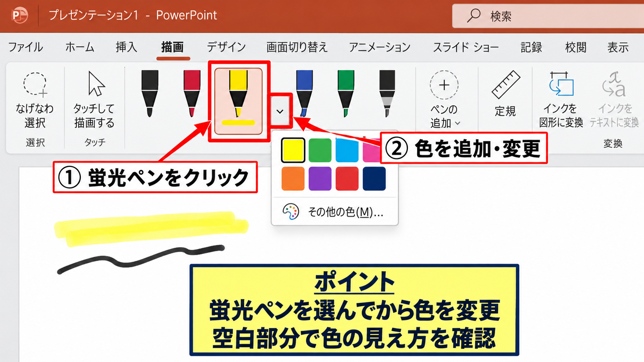Pick the black and gray pencil pen
This screenshot has width=644, height=362.
387,93
